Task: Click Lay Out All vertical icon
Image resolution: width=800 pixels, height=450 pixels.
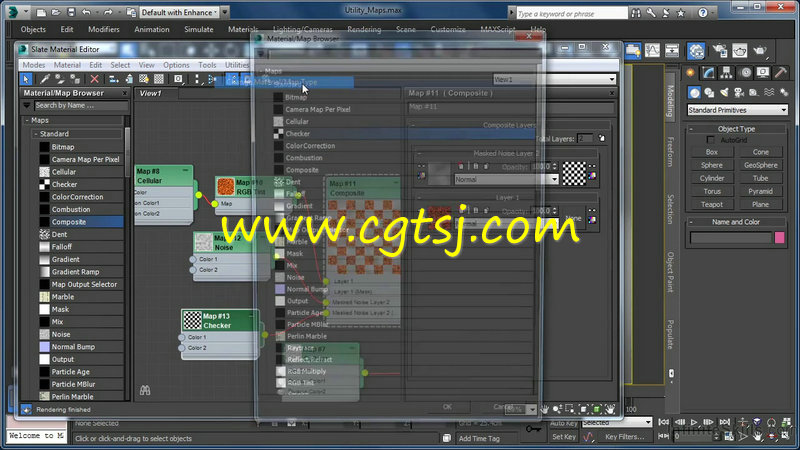Action: [x=197, y=79]
